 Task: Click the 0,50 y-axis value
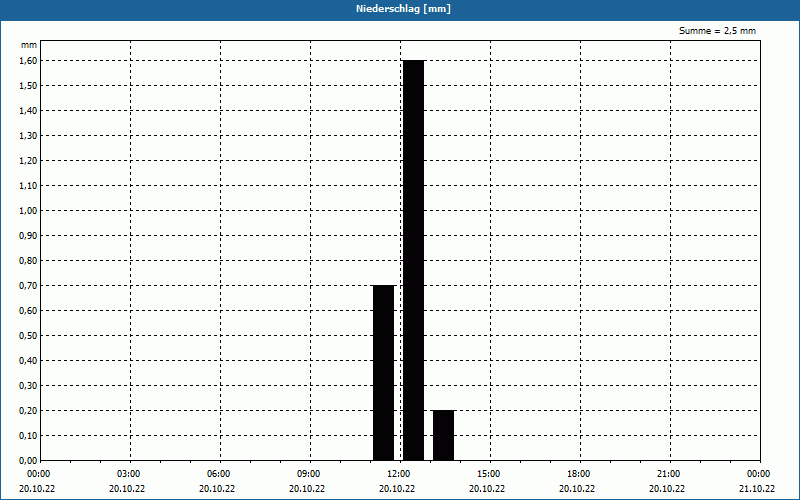click(28, 335)
